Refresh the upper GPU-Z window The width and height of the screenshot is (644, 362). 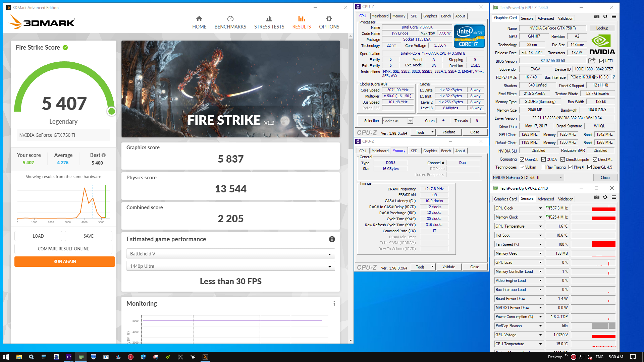[605, 16]
